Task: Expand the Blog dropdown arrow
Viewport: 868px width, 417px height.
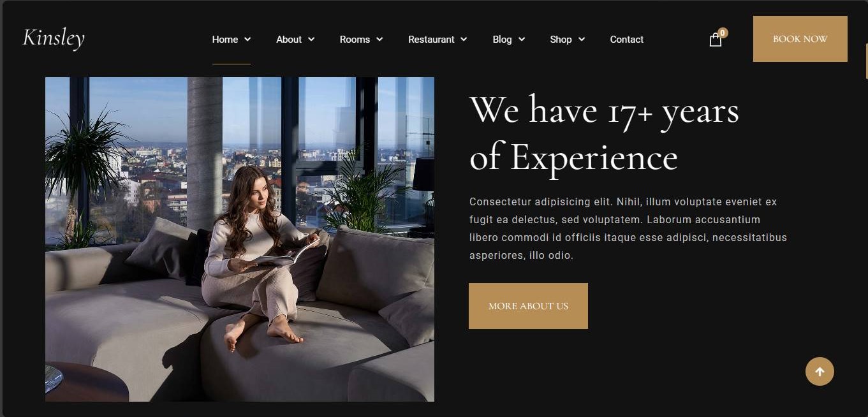Action: 522,40
